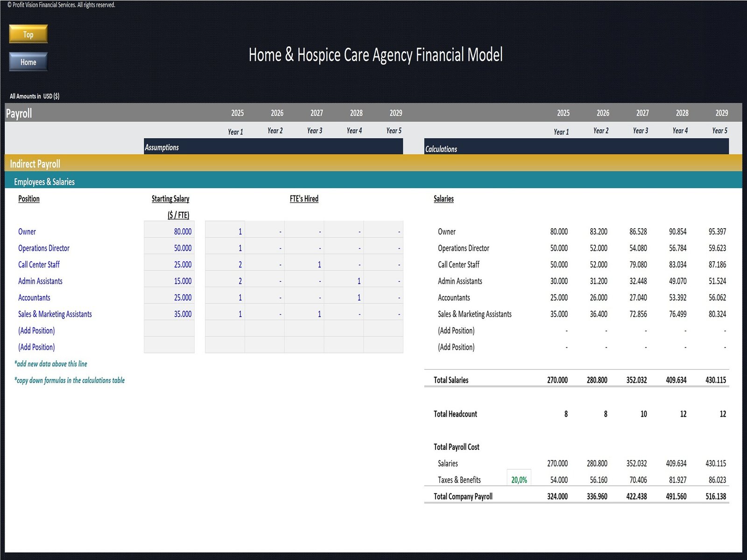Select Total Company Payroll Year 5 value
Screen dimensions: 747x560
tap(716, 497)
